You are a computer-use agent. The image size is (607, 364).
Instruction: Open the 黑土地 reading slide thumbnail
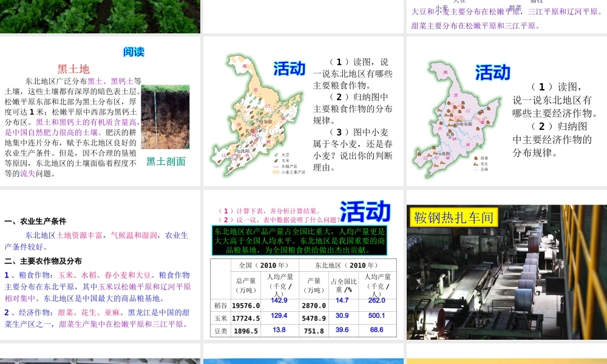(x=100, y=111)
